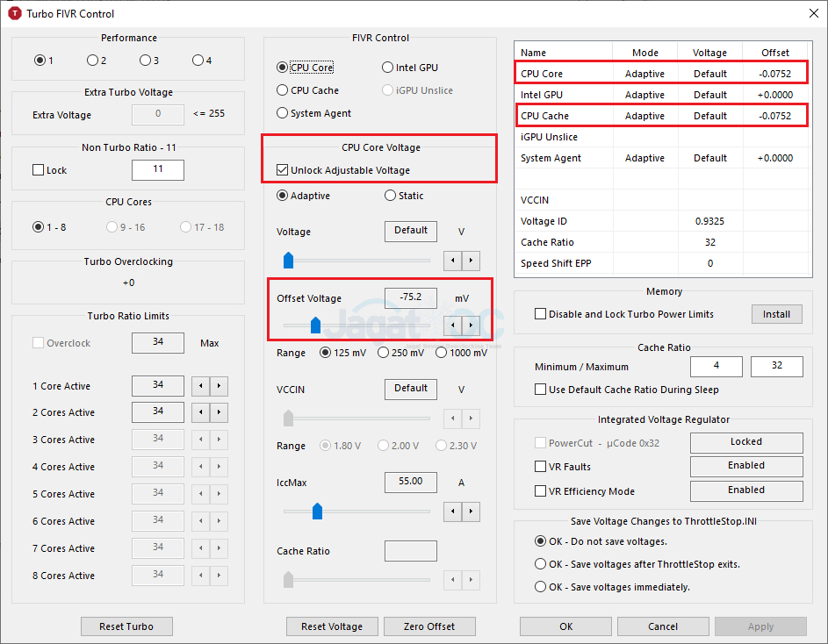Select System Agent row in voltage table
This screenshot has width=828, height=644.
661,158
